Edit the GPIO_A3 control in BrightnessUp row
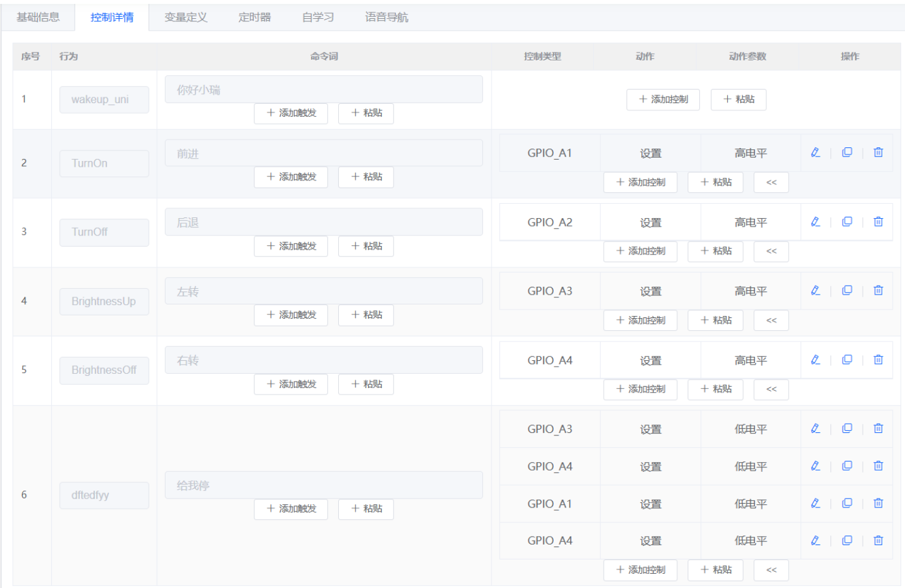The image size is (905, 588). click(x=815, y=291)
